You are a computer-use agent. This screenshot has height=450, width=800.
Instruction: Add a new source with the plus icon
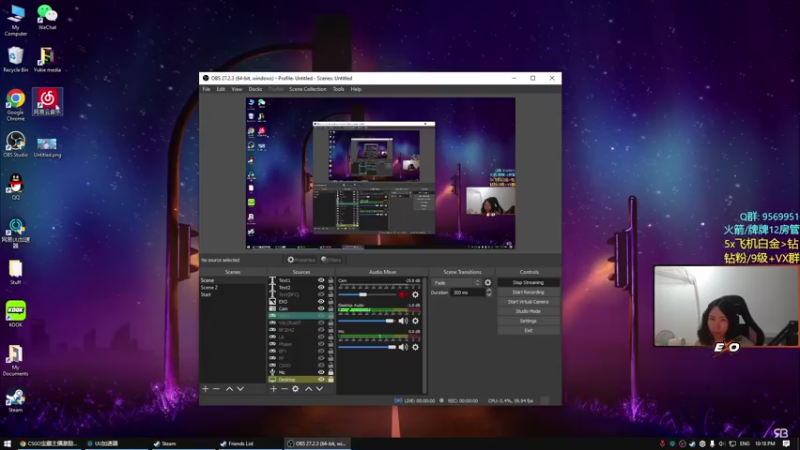(x=273, y=389)
